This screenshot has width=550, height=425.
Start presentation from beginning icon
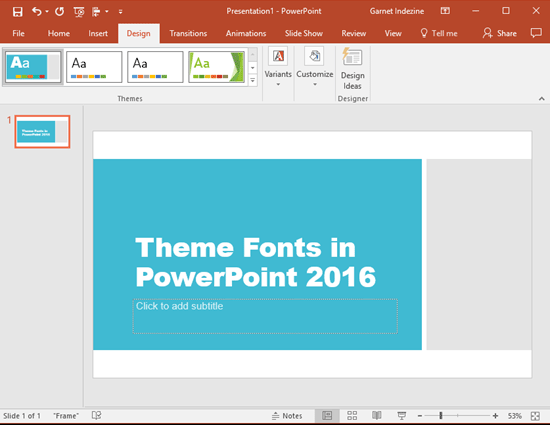pyautogui.click(x=79, y=12)
